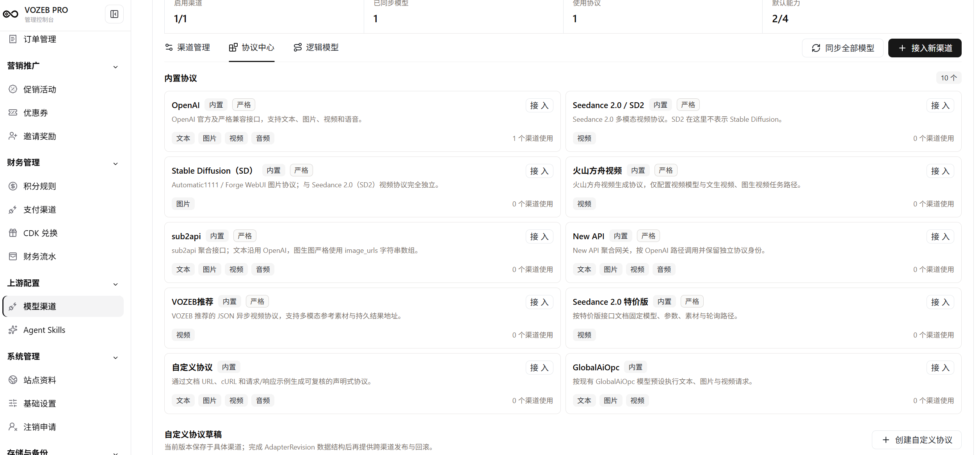
Task: Click 接入 on Seedance 2.0 / SD2 card
Action: click(940, 105)
